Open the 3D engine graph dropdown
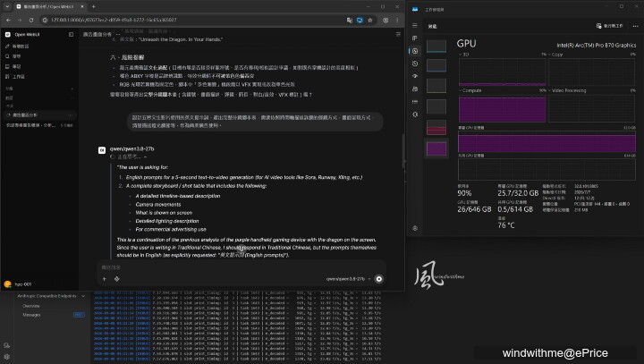The height and width of the screenshot is (364, 644). click(x=464, y=55)
